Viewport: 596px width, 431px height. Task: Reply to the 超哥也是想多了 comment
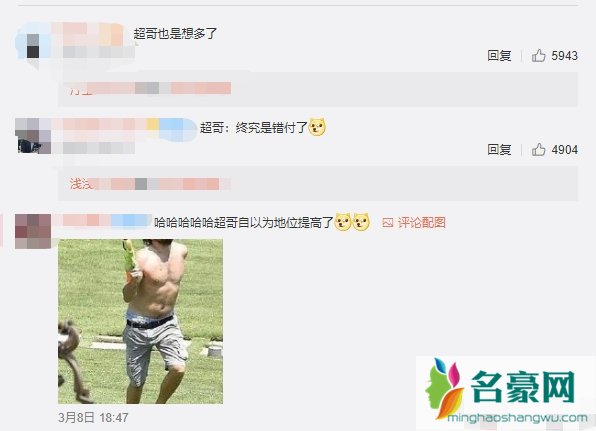(499, 56)
